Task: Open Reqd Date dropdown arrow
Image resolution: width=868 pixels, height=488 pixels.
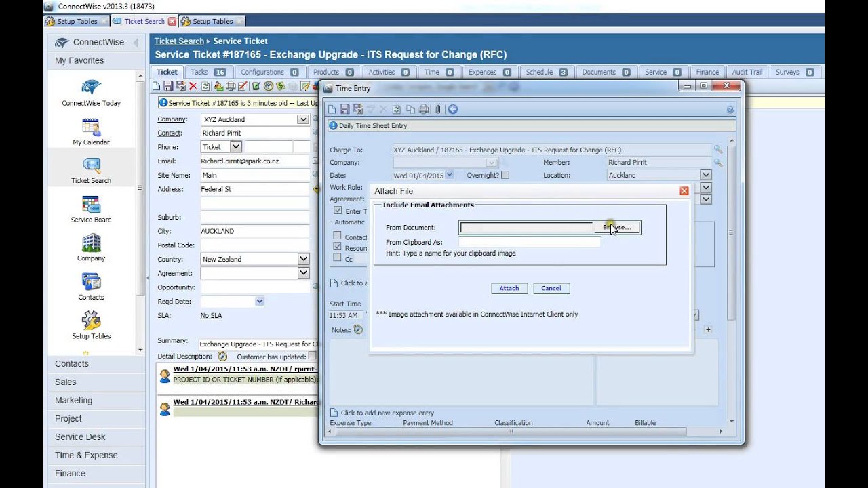Action: click(260, 301)
